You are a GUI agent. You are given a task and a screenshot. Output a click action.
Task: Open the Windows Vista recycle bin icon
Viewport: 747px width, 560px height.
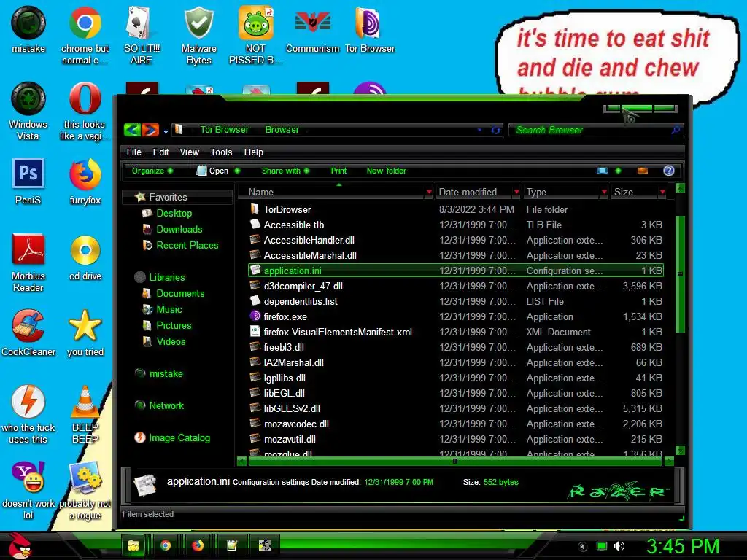(x=28, y=111)
